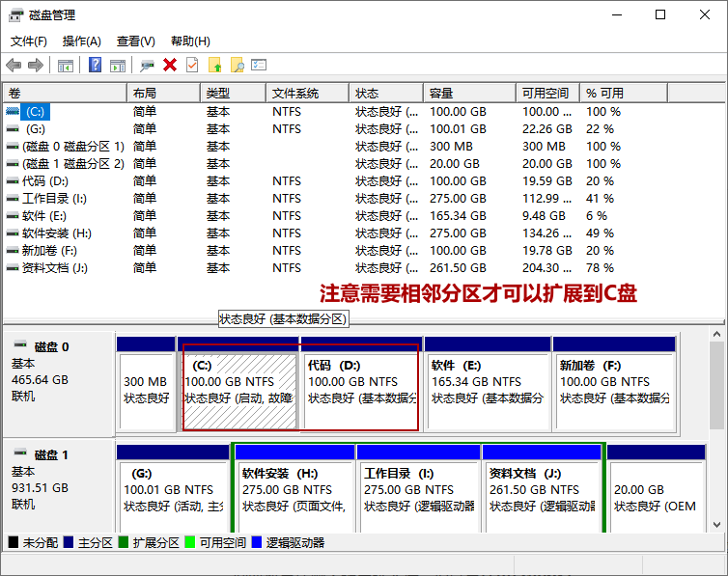Click the list settings toolbar icon
This screenshot has width=728, height=576.
click(259, 65)
